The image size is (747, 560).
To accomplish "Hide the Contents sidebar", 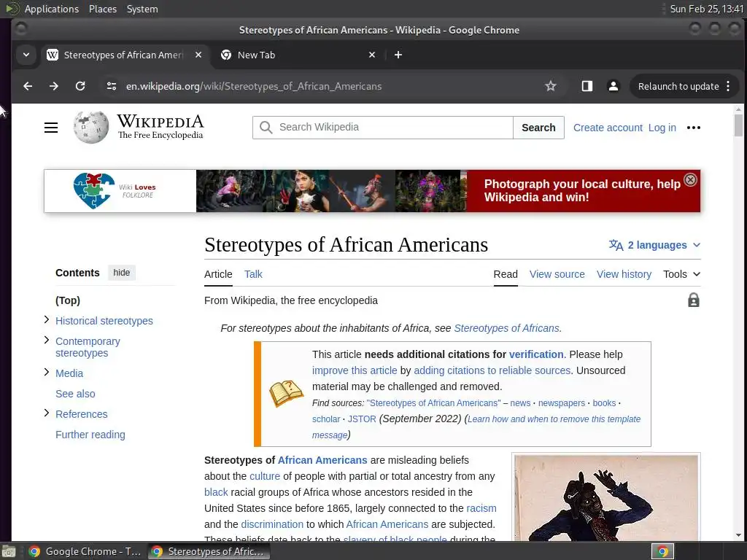I will point(122,273).
